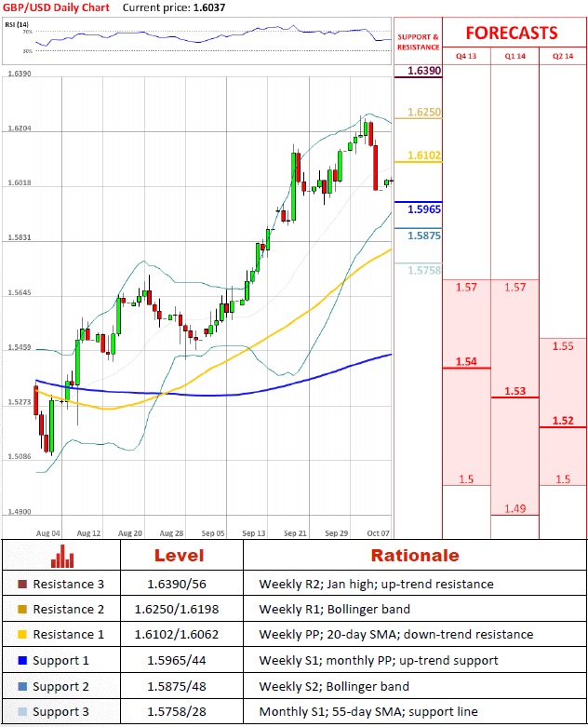
Task: Click rationale 'Weekly S1; monthly PP; up-trend support'
Action: click(379, 661)
